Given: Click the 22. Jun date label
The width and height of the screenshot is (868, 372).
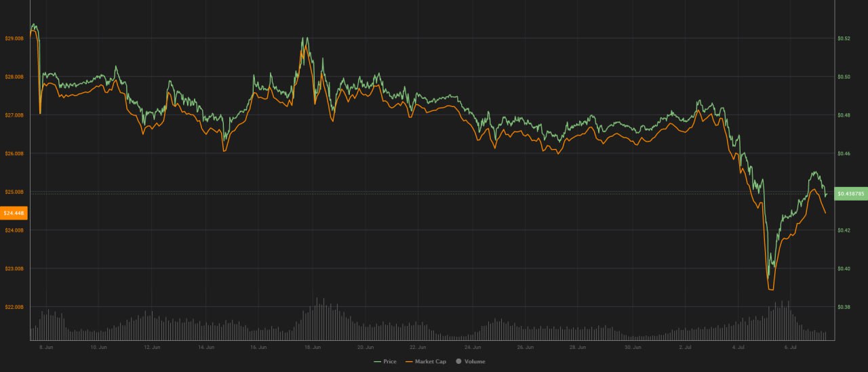Looking at the screenshot, I should click(x=419, y=347).
